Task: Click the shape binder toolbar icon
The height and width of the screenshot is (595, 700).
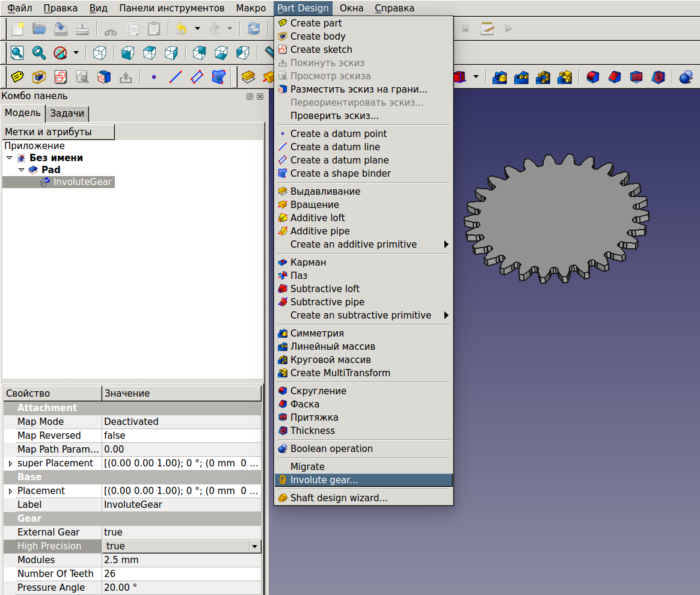Action: click(x=218, y=77)
